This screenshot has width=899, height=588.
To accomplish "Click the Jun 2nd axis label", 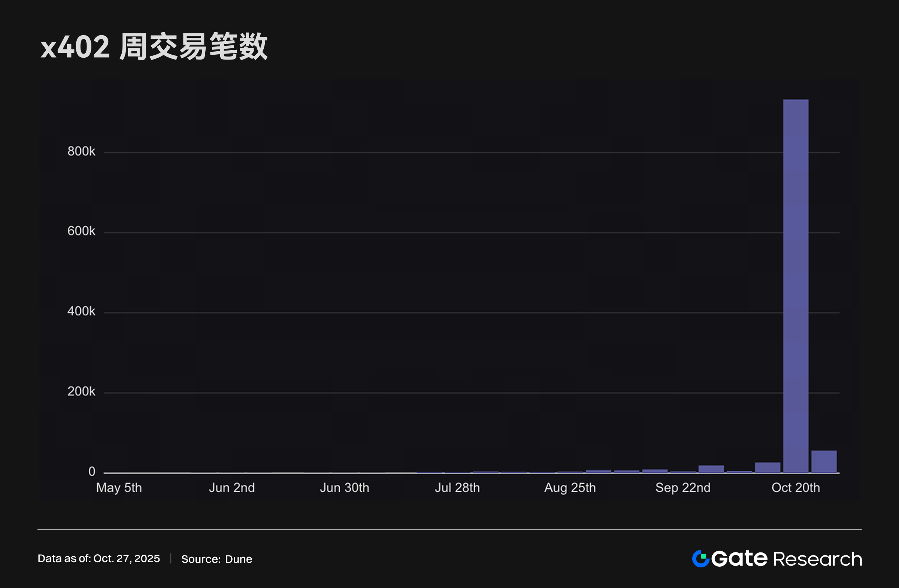I will 232,488.
